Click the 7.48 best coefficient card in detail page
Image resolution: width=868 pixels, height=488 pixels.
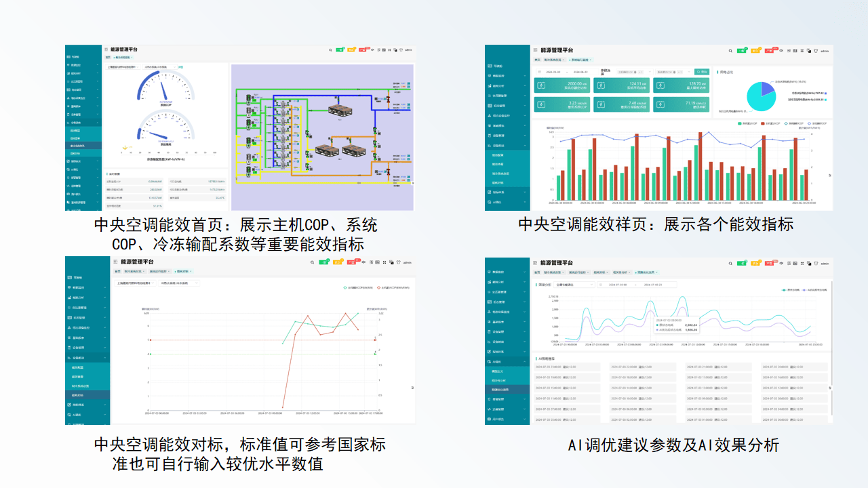[x=621, y=104]
